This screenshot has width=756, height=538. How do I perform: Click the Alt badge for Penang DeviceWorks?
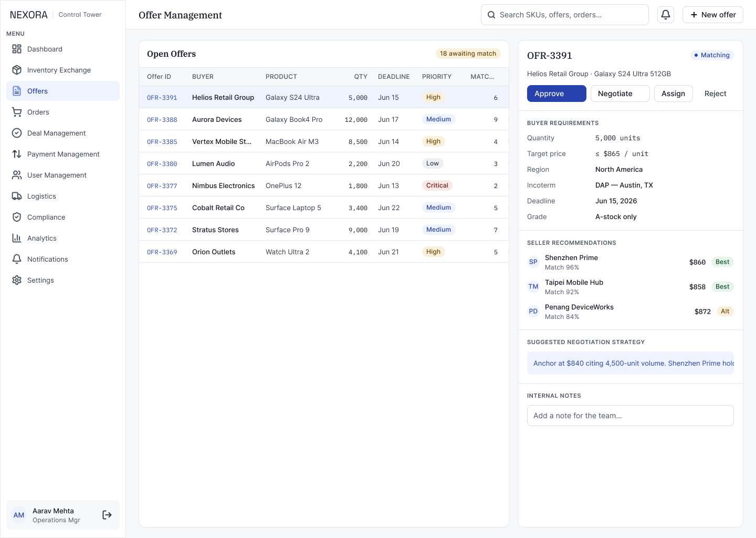(725, 311)
